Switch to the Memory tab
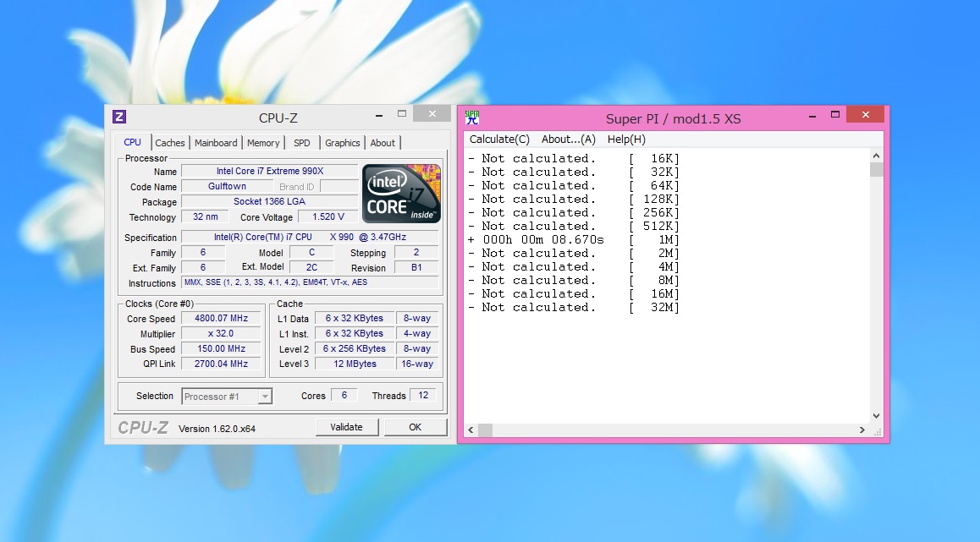The height and width of the screenshot is (542, 980). coord(263,143)
